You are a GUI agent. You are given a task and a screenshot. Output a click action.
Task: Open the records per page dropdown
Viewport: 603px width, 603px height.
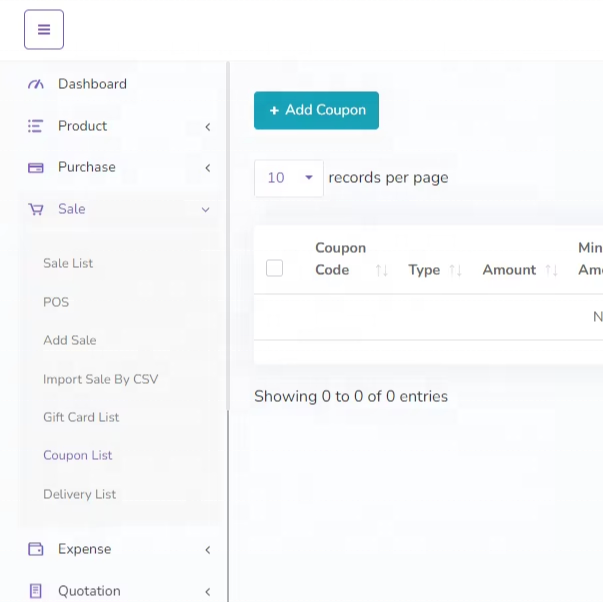tap(289, 178)
